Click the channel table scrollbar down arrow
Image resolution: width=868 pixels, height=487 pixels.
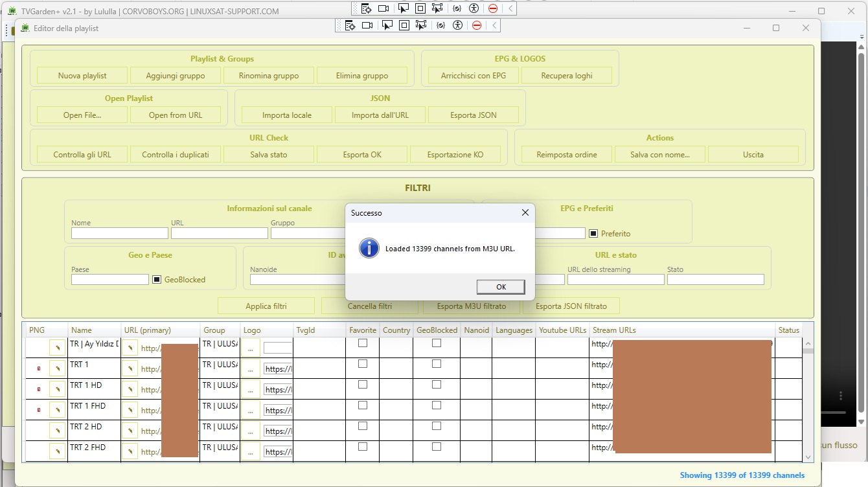(x=808, y=457)
